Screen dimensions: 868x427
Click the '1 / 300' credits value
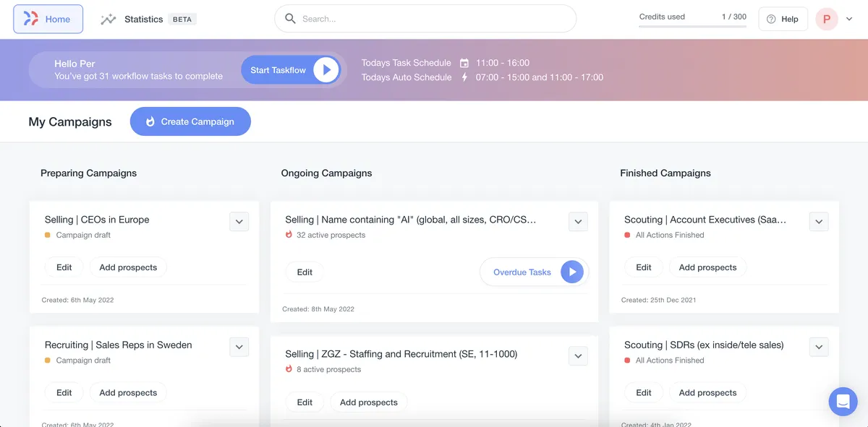point(733,17)
